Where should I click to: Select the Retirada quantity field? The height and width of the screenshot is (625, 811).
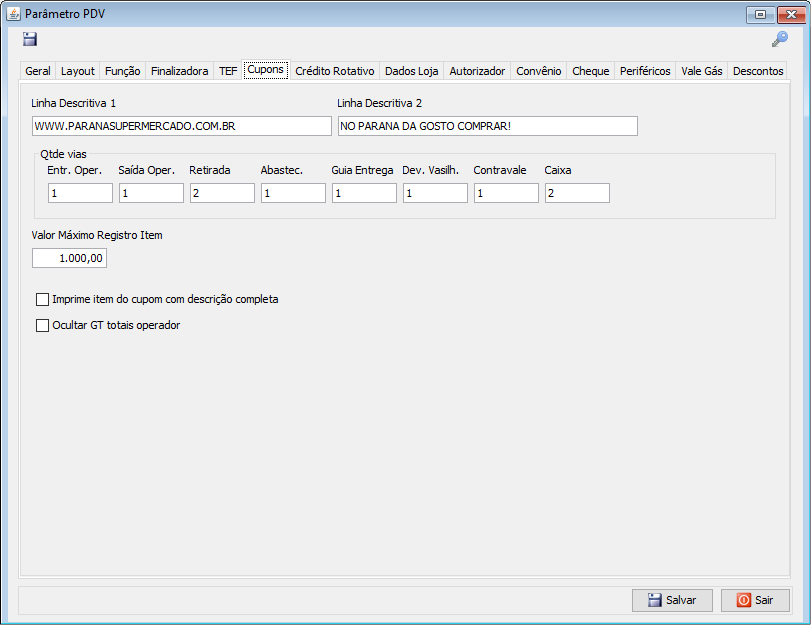pos(222,193)
